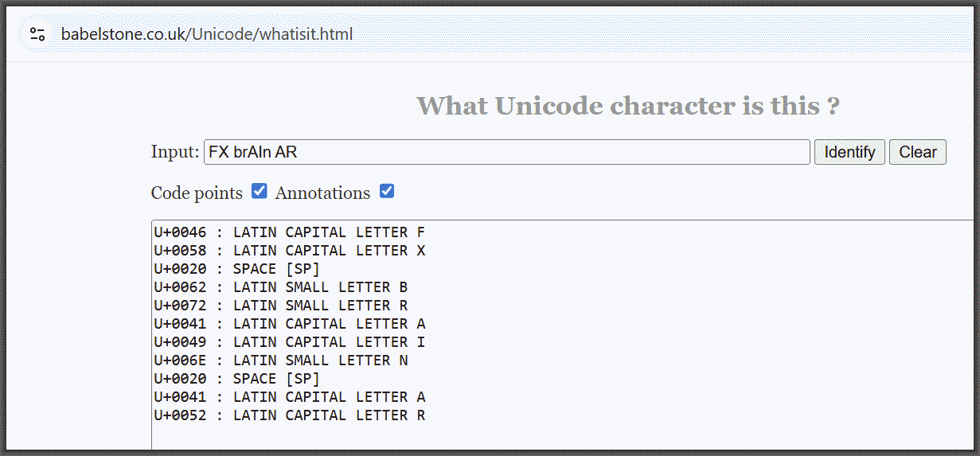Click the 'Annotations' label text
This screenshot has height=456, width=980.
click(x=322, y=193)
